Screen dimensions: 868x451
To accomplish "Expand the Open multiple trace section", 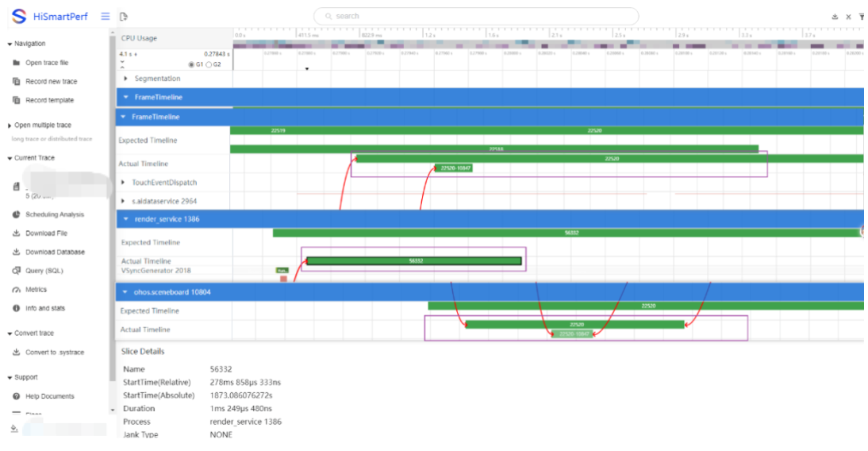I will point(10,125).
